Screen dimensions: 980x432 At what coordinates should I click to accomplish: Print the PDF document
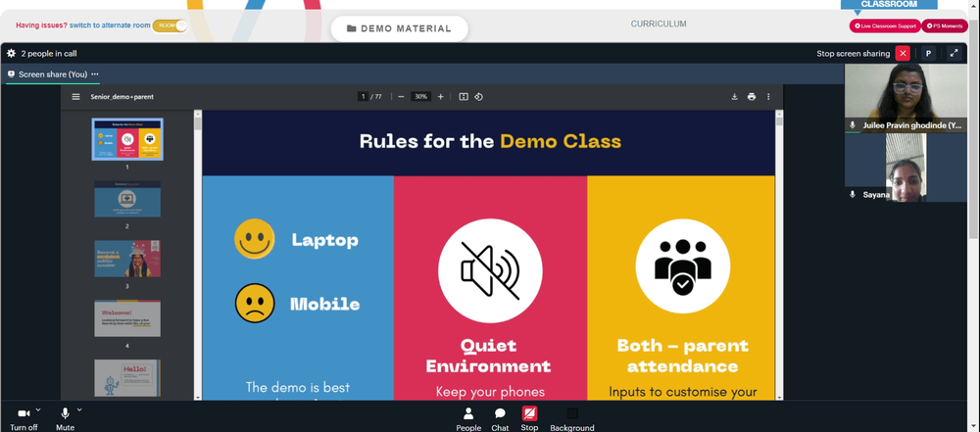point(752,96)
